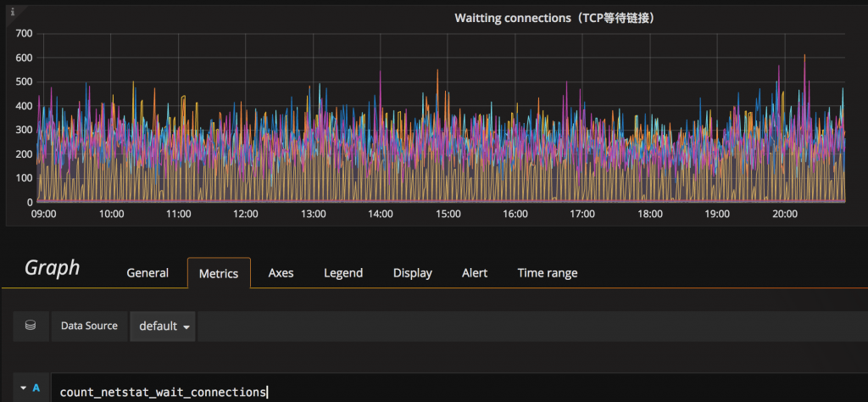This screenshot has height=402, width=868.
Task: Click the Waitting connections panel title
Action: (555, 19)
